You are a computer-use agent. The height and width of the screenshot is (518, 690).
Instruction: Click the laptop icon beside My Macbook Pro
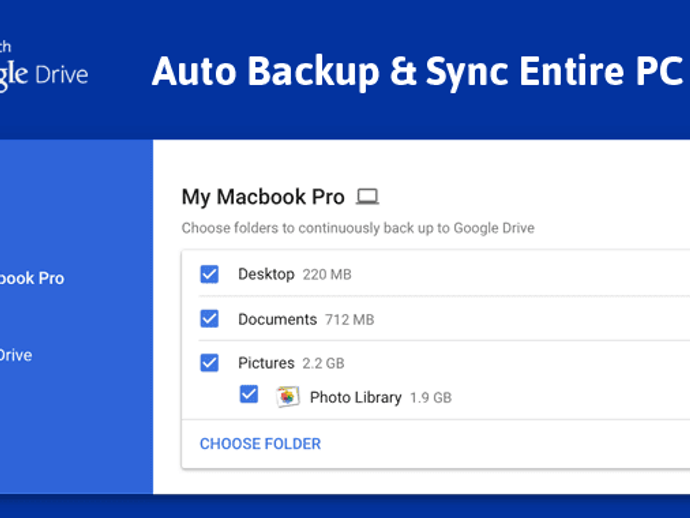point(368,197)
